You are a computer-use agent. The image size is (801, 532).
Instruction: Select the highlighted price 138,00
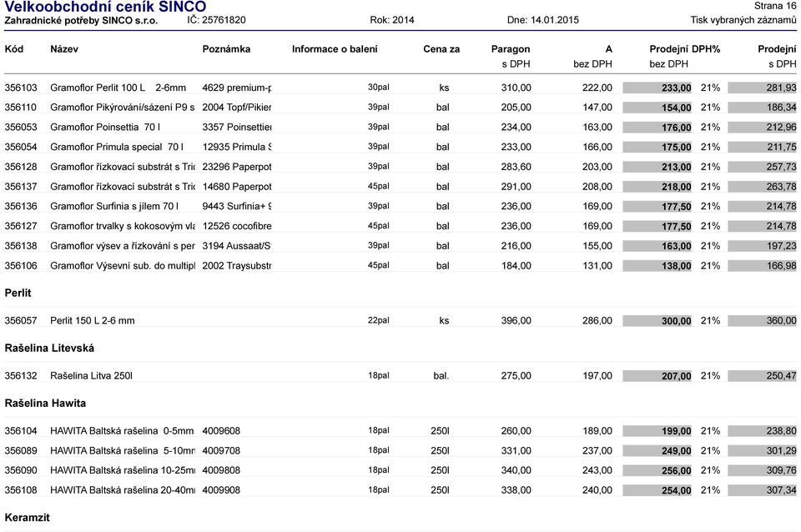click(677, 266)
